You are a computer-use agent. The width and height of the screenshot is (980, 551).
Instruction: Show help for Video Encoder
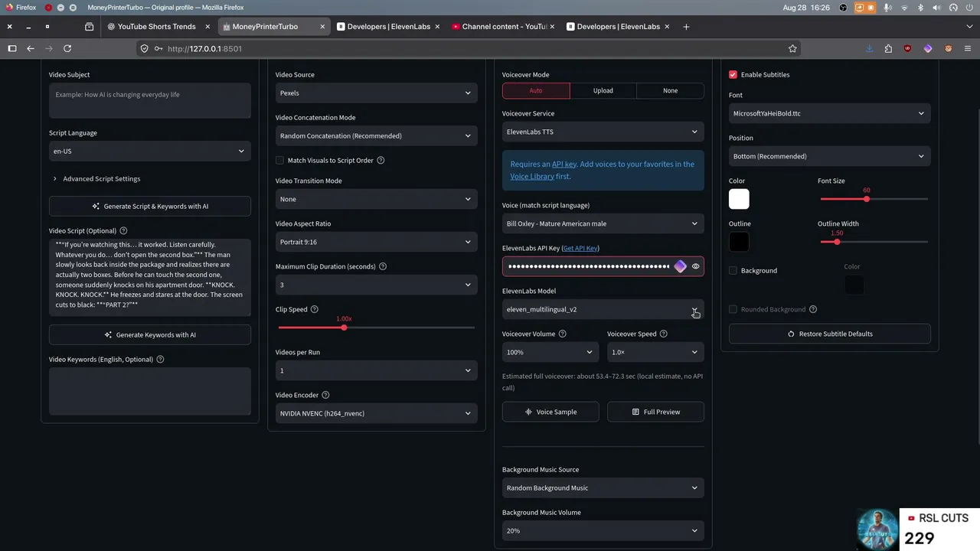click(x=325, y=395)
